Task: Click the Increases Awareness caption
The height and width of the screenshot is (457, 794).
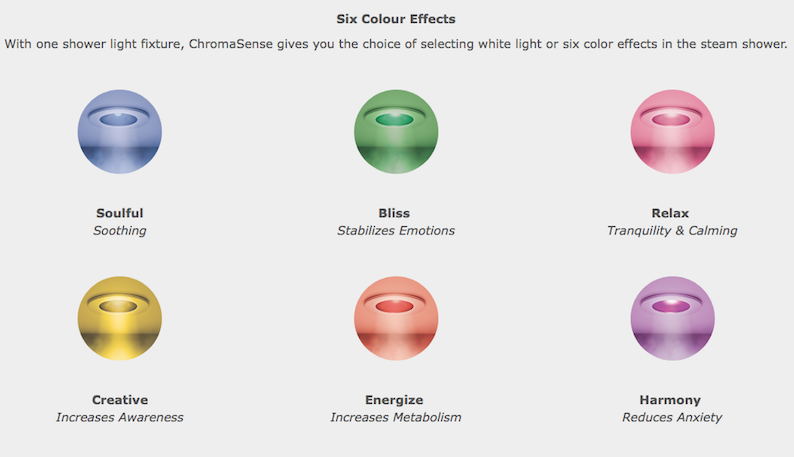Action: pyautogui.click(x=120, y=417)
